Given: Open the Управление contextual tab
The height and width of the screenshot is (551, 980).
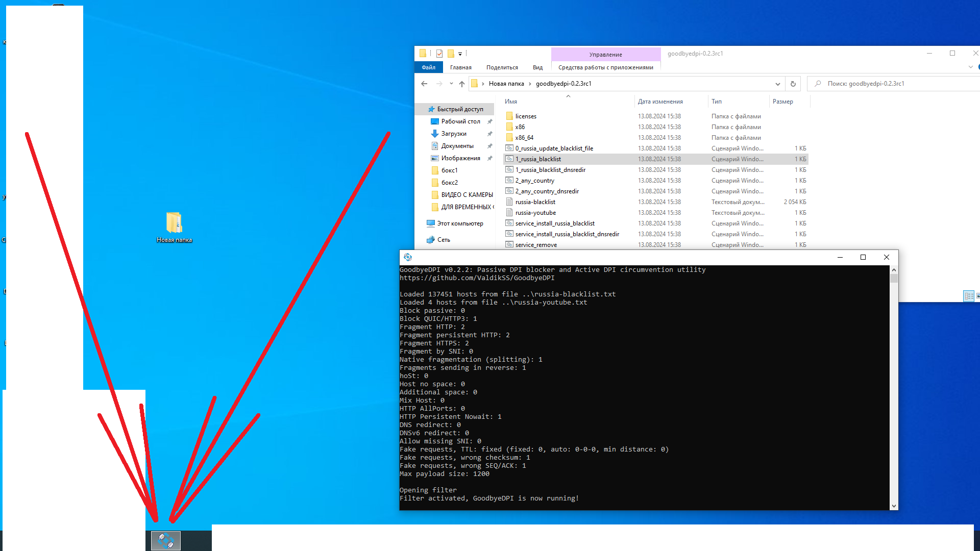Looking at the screenshot, I should [605, 55].
